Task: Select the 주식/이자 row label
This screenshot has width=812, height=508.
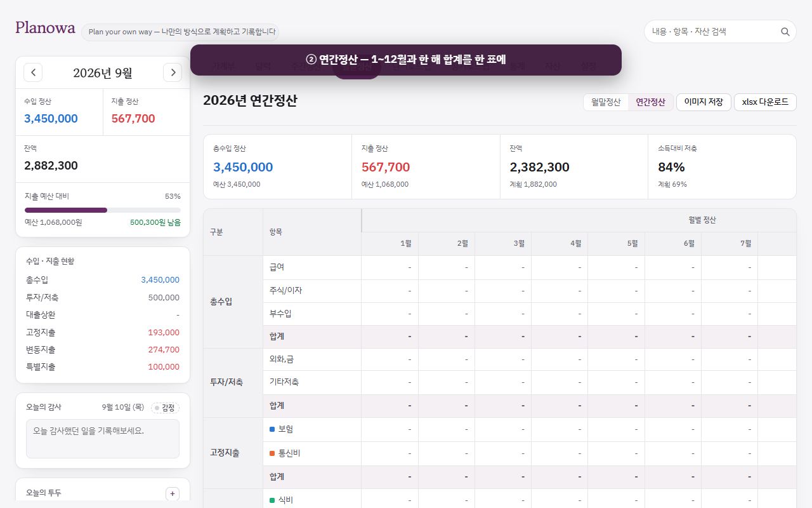Action: point(286,290)
